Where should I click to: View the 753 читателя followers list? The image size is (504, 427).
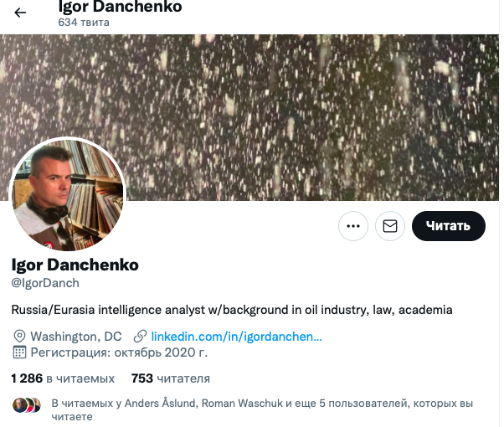click(x=170, y=378)
